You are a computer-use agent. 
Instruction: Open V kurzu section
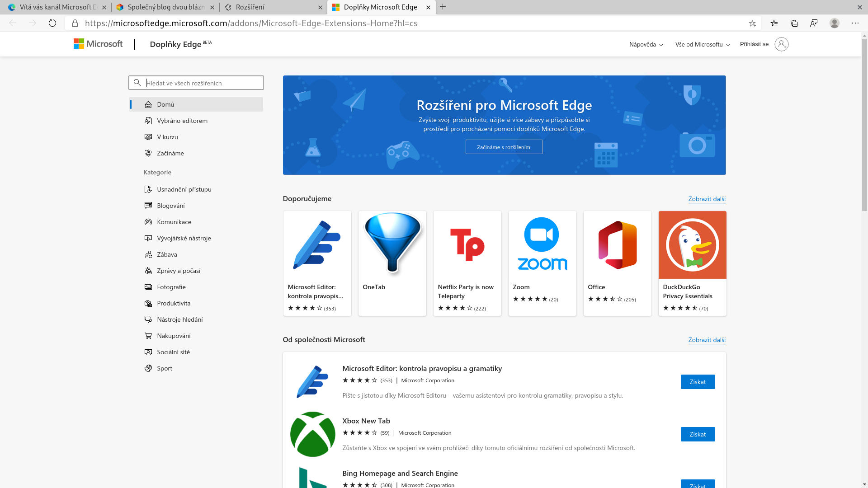[x=196, y=137]
